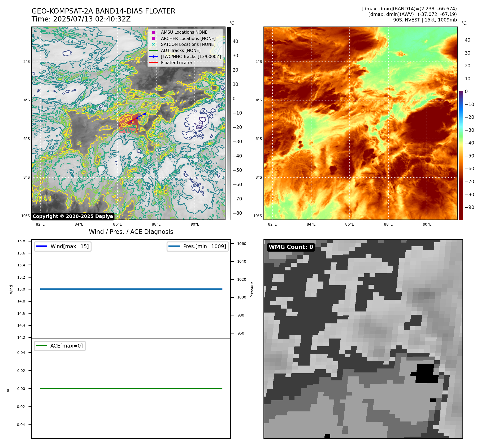
Task: Click the '[dmax, dmin](BAND14)' value line
Action: [409, 9]
